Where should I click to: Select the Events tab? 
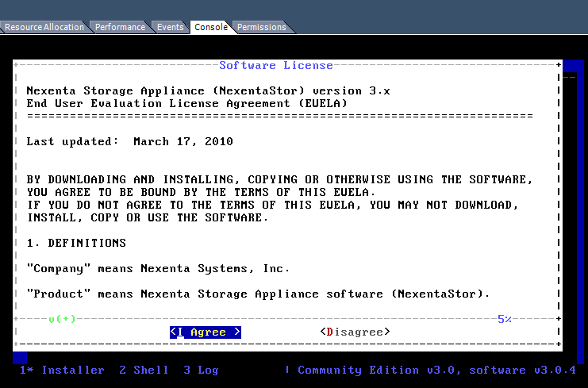click(171, 27)
